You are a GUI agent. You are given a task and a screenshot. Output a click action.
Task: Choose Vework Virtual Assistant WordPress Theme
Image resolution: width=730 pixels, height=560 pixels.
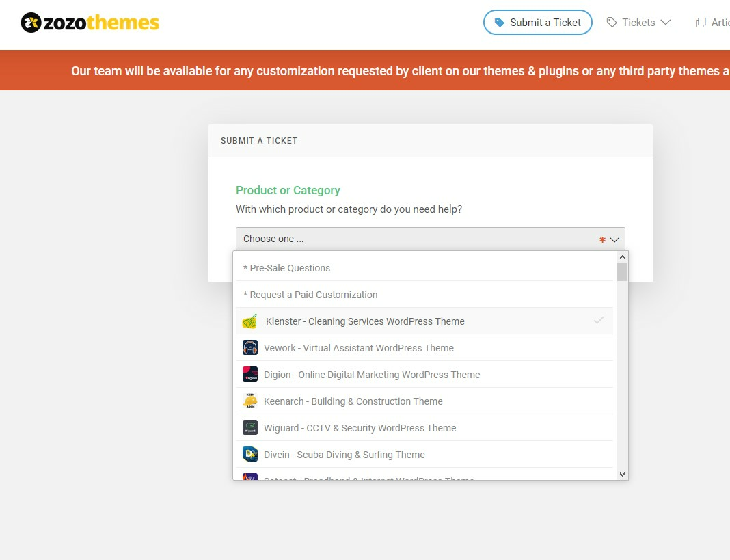(x=424, y=348)
